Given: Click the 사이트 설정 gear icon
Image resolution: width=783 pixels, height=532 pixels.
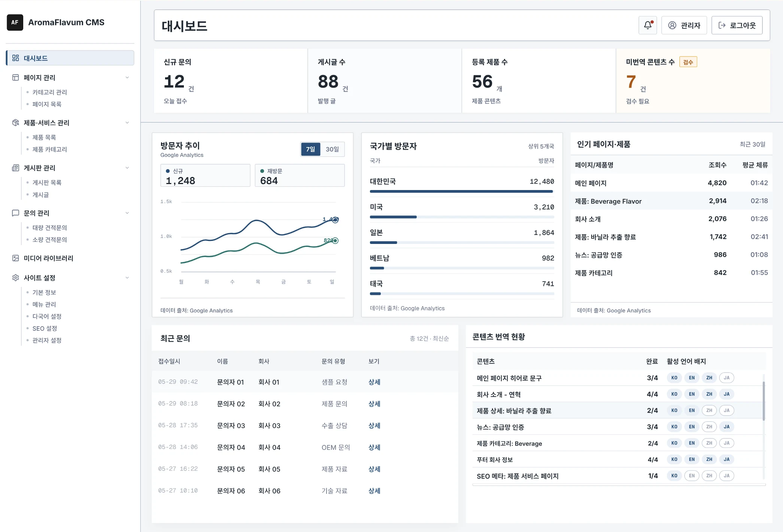Looking at the screenshot, I should click(x=16, y=278).
